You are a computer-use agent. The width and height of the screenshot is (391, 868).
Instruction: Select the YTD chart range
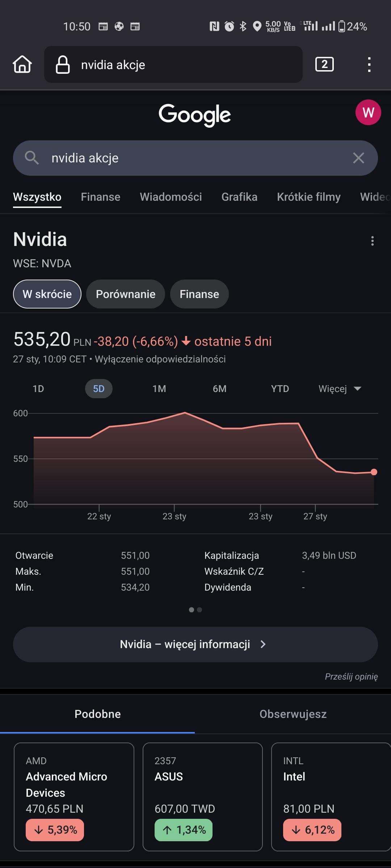(280, 389)
